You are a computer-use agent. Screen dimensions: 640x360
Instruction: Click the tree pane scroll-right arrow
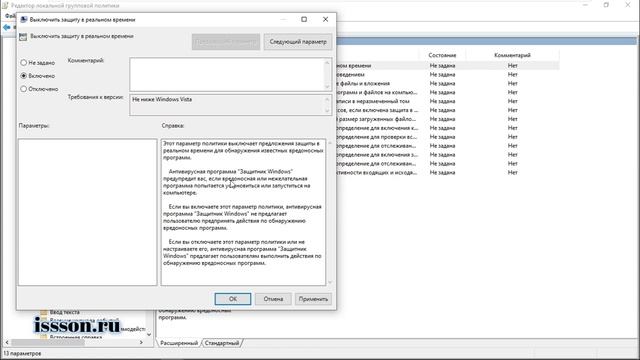tap(141, 342)
